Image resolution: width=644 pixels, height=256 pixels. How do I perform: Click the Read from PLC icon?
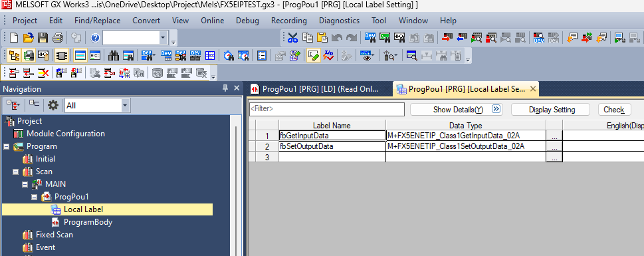tap(462, 38)
